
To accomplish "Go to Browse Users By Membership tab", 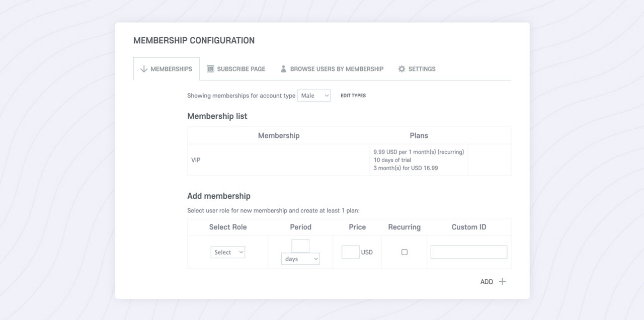I will [x=337, y=69].
